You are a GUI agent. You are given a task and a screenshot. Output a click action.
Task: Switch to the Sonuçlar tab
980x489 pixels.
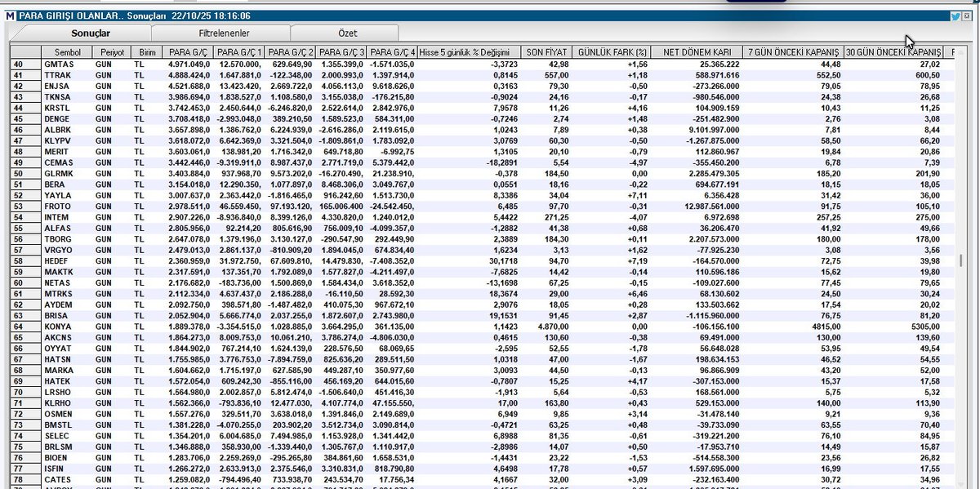pos(91,33)
